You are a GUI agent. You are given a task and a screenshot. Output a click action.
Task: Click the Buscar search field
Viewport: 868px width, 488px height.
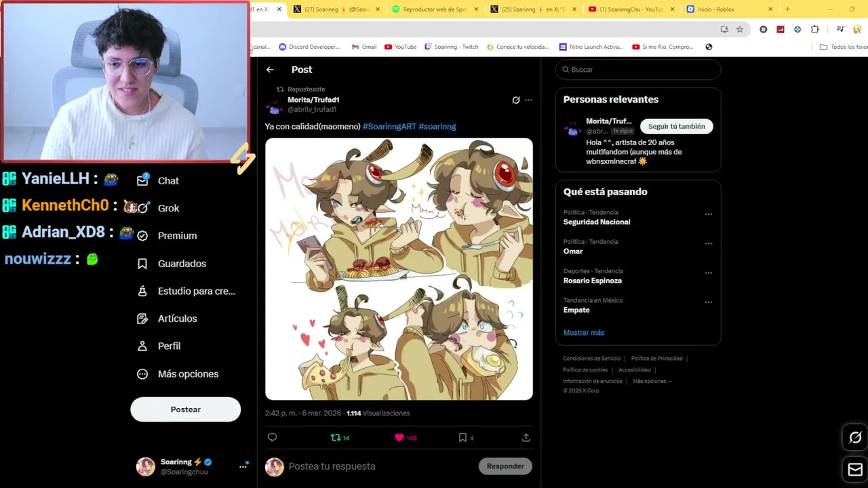pos(638,70)
